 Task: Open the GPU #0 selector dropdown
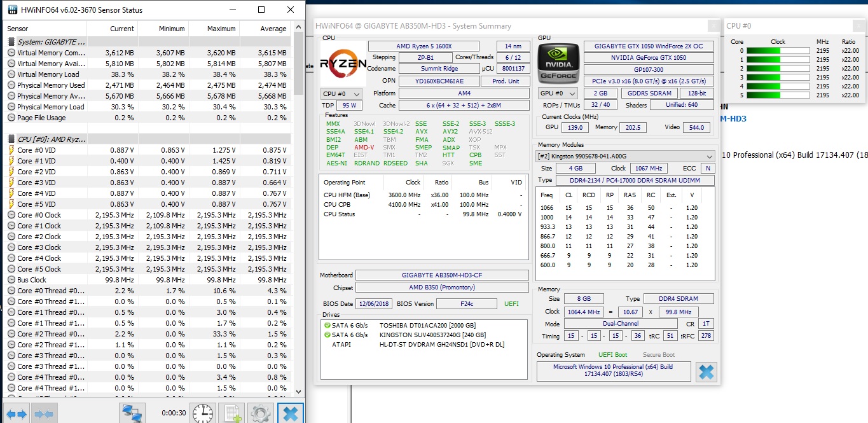tap(556, 94)
